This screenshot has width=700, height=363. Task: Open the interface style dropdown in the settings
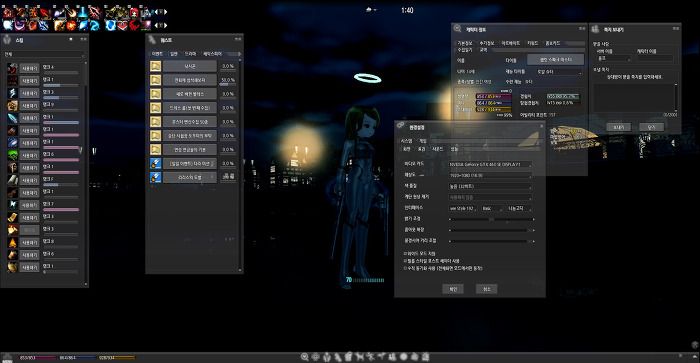tap(462, 209)
